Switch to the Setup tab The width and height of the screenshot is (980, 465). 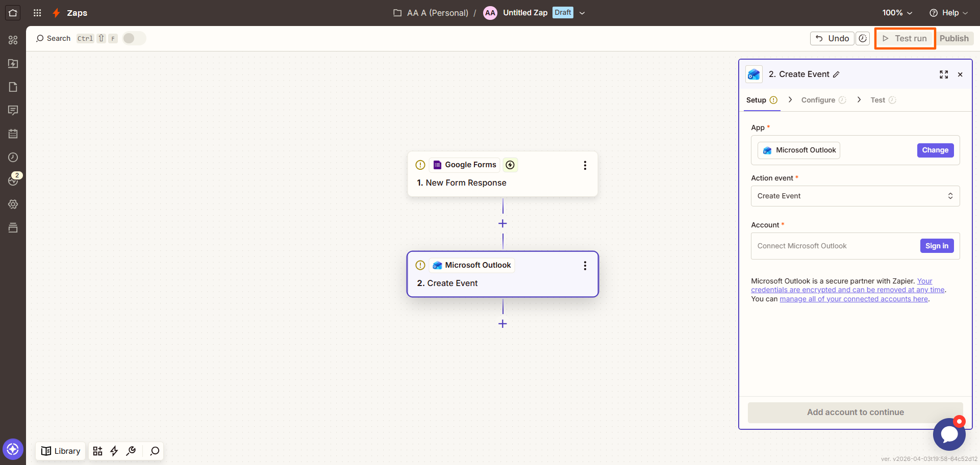pyautogui.click(x=762, y=100)
